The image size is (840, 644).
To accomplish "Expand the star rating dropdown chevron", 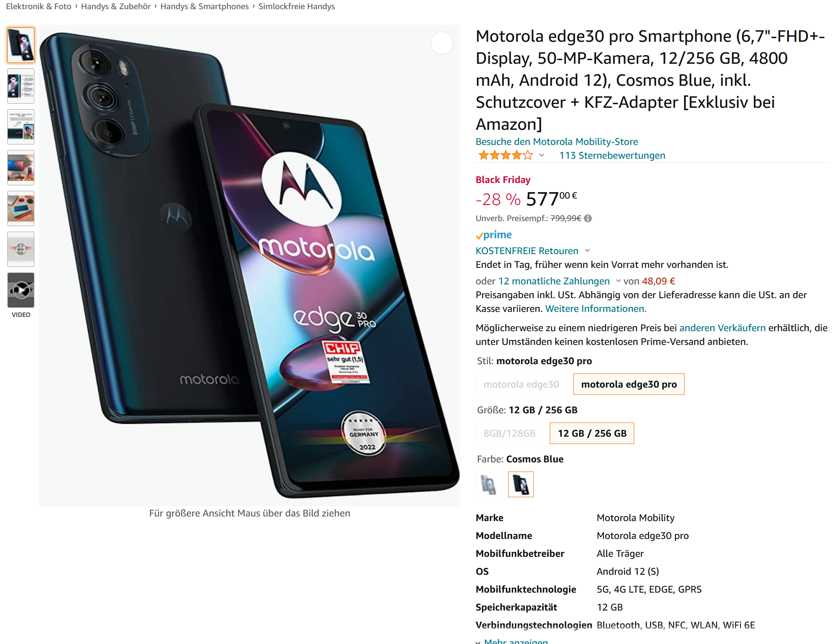I will [542, 155].
